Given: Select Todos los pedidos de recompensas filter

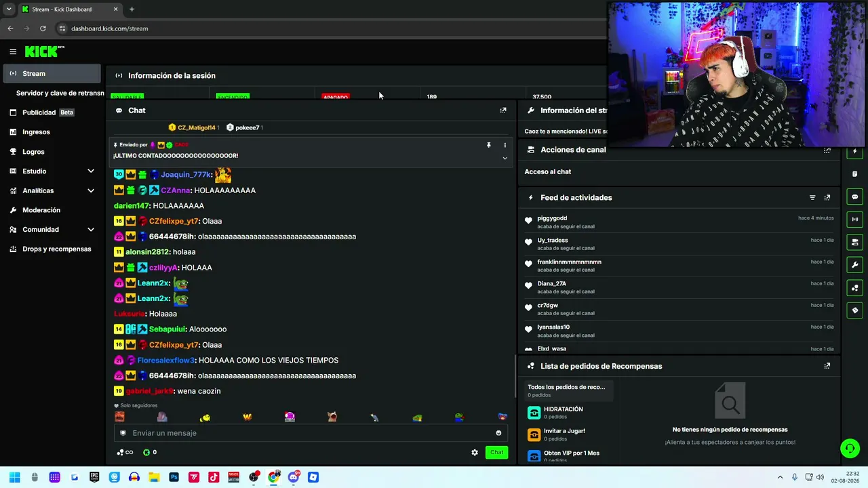Looking at the screenshot, I should [x=567, y=390].
